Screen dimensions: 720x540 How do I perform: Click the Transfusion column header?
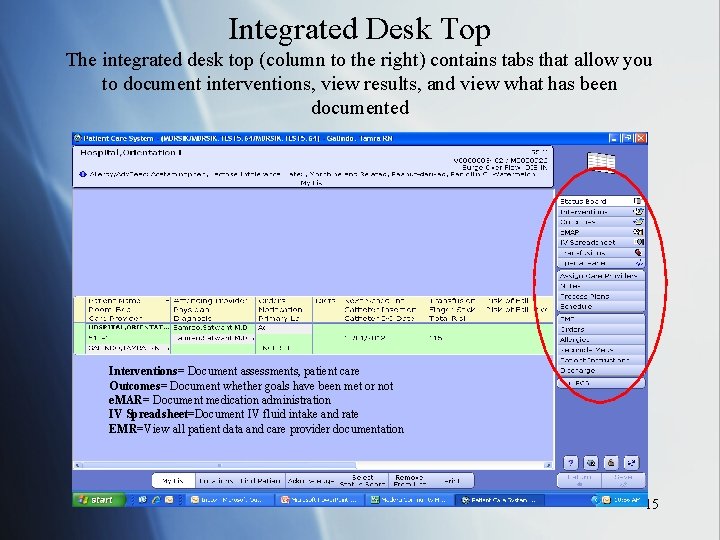click(452, 301)
